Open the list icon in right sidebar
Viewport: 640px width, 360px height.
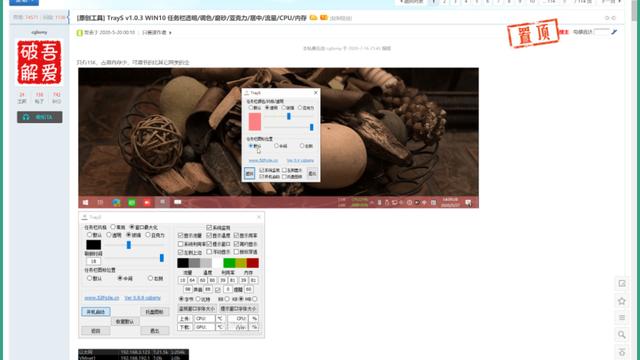(622, 318)
